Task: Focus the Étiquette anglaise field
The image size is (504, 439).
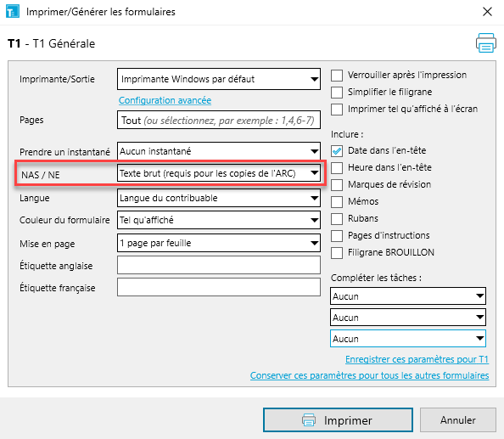Action: click(x=219, y=265)
